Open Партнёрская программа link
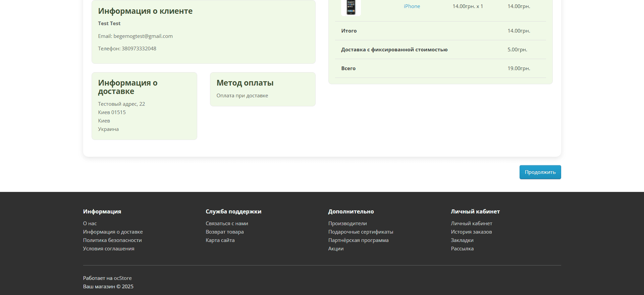 click(x=358, y=240)
